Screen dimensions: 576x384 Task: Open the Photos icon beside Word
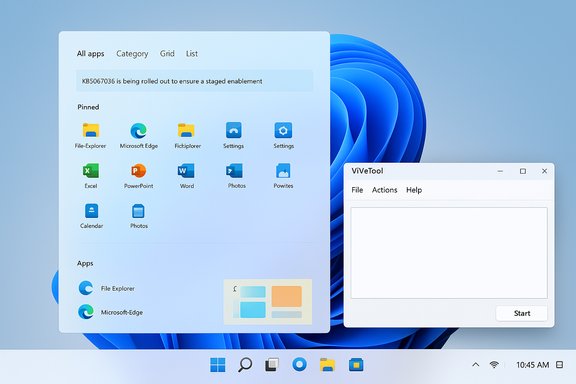234,171
